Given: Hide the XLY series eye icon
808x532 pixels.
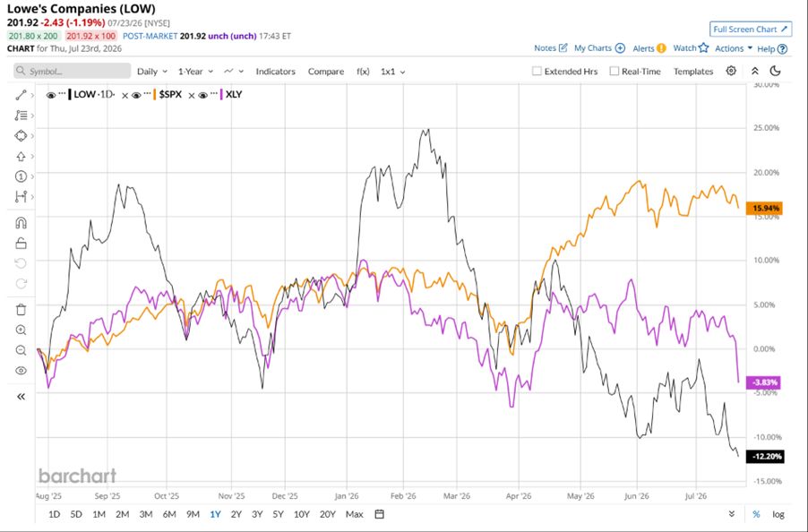Looking at the screenshot, I should tap(202, 95).
